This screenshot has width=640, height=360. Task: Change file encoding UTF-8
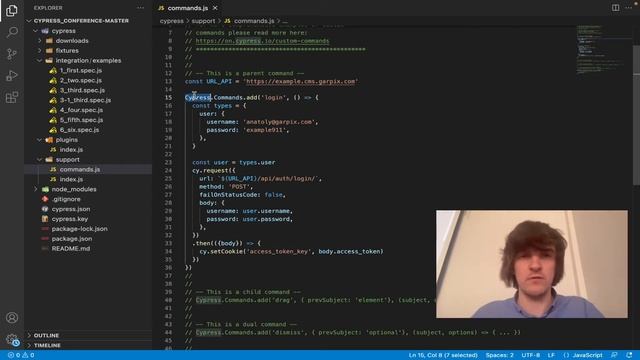531,355
